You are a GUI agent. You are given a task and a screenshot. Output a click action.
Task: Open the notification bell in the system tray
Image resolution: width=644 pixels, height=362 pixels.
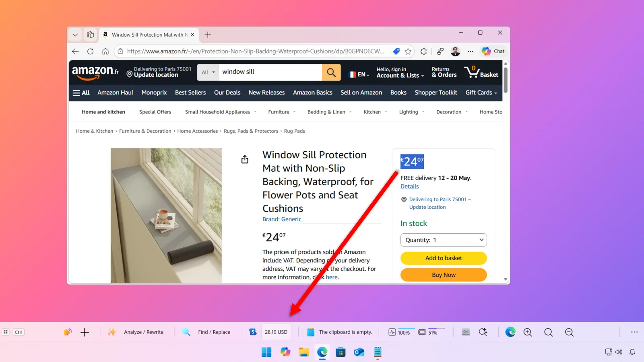pos(632,352)
